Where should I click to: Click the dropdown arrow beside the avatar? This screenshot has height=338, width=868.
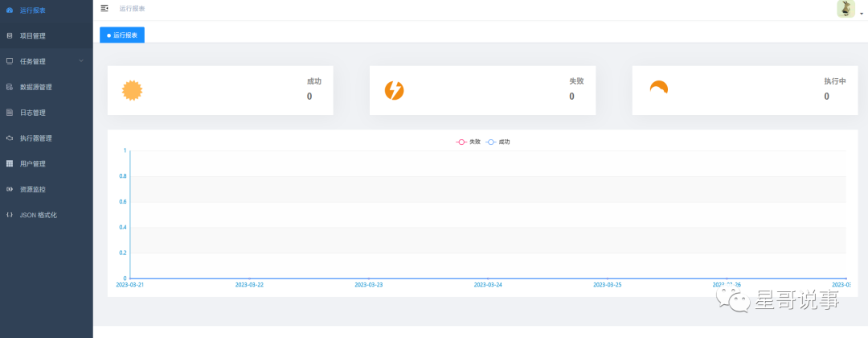click(x=862, y=14)
